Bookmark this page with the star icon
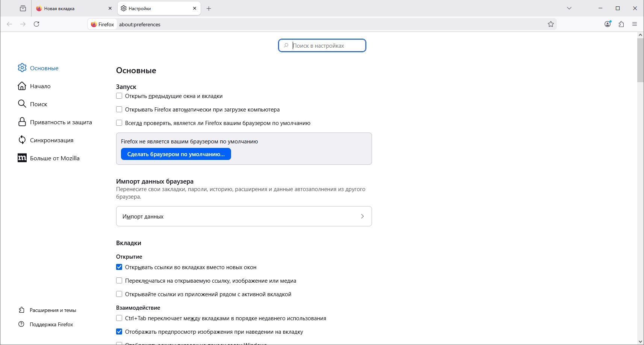 551,24
